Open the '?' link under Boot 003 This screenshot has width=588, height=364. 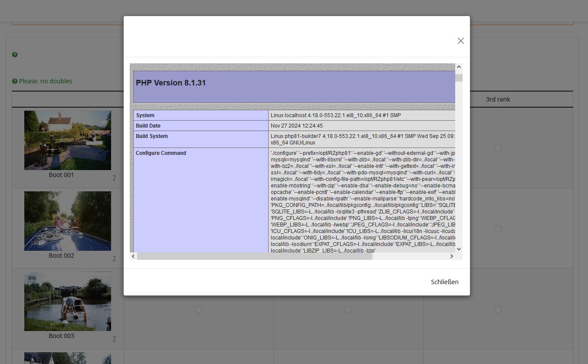114,338
